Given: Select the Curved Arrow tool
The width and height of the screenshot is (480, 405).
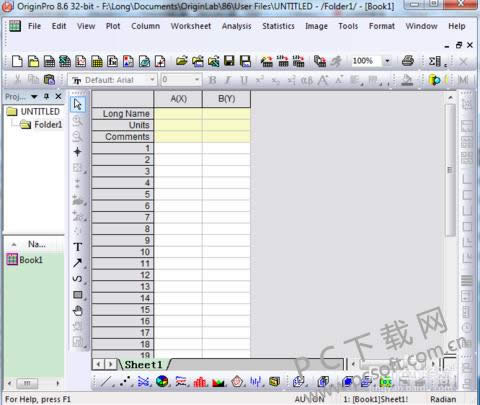Looking at the screenshot, I should 77,279.
